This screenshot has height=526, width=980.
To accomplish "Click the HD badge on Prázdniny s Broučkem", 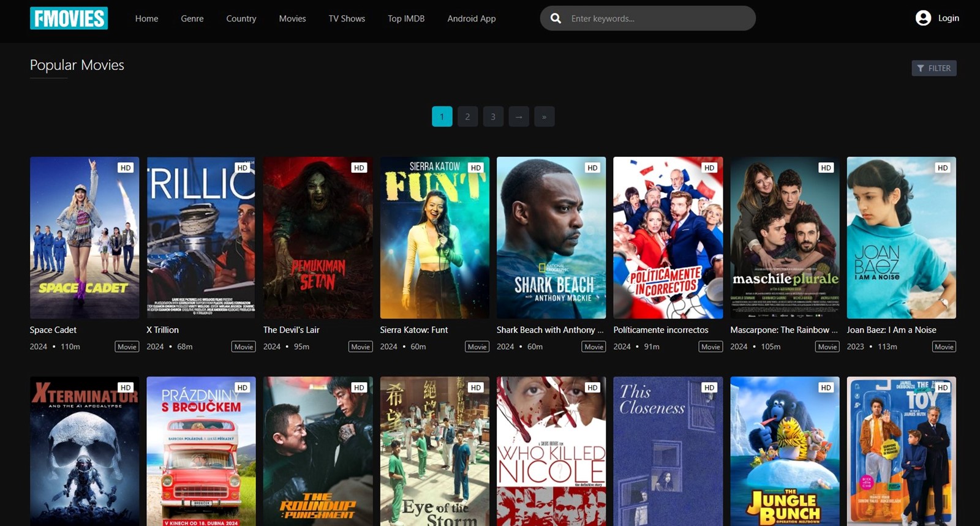I will pyautogui.click(x=243, y=388).
